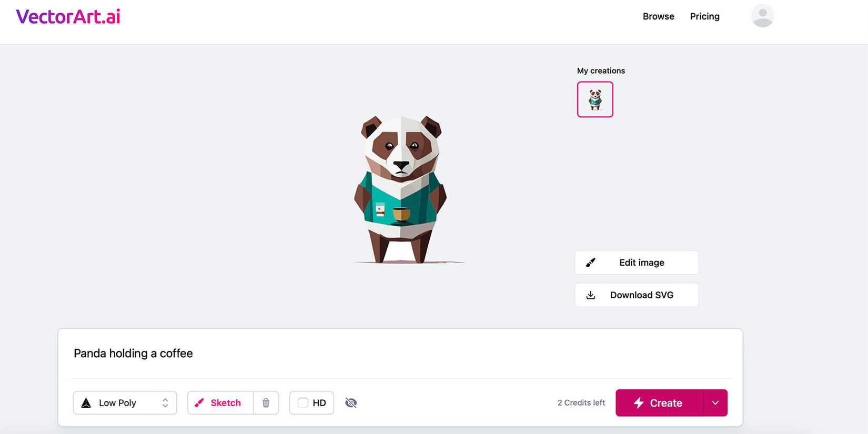Open the VectorArt.ai home logo

68,17
